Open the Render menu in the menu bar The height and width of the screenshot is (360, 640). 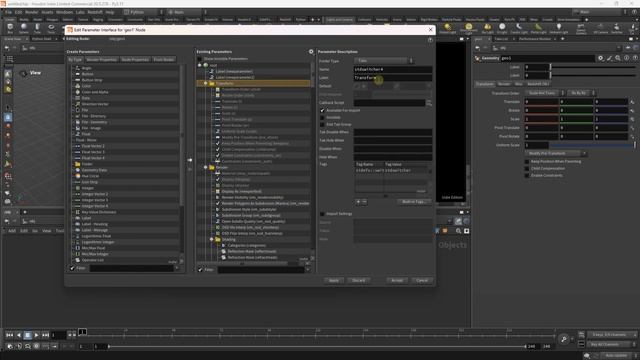click(x=31, y=12)
